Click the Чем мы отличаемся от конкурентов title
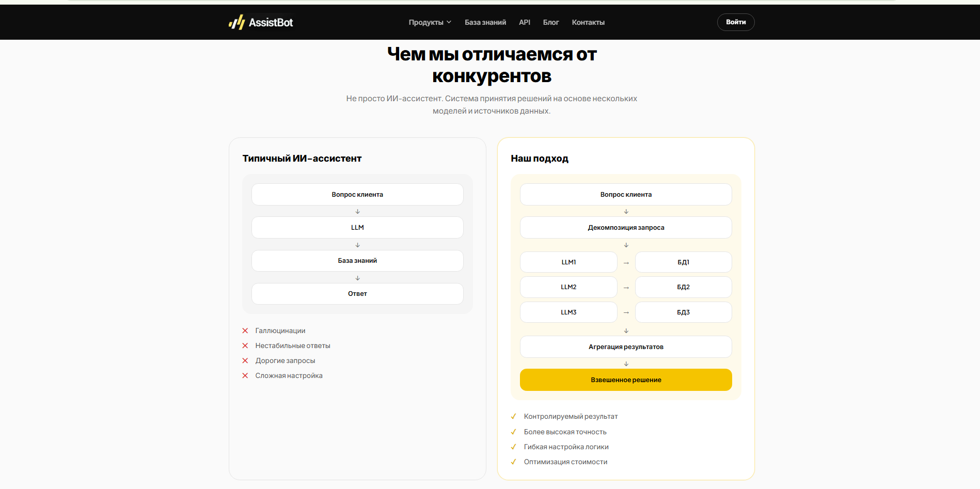This screenshot has height=489, width=980. tap(492, 65)
